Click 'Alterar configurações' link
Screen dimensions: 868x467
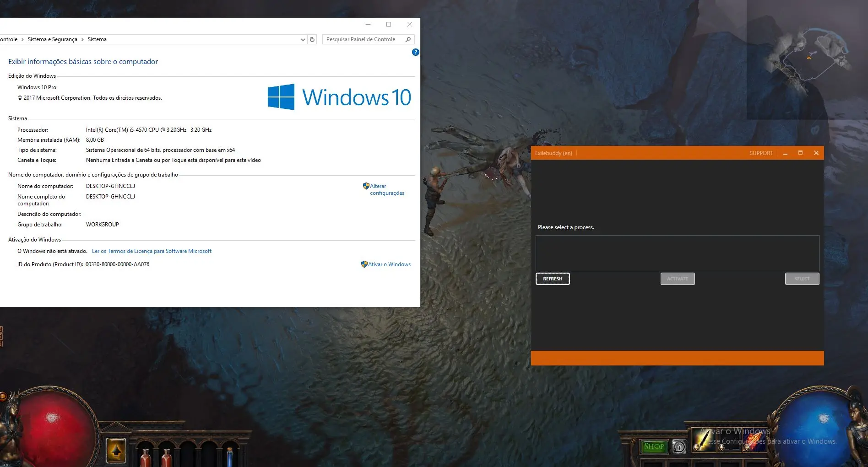(x=386, y=189)
